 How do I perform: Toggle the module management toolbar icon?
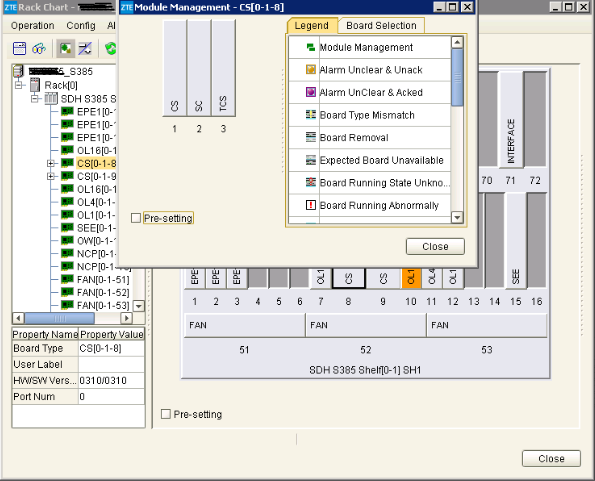[65, 49]
